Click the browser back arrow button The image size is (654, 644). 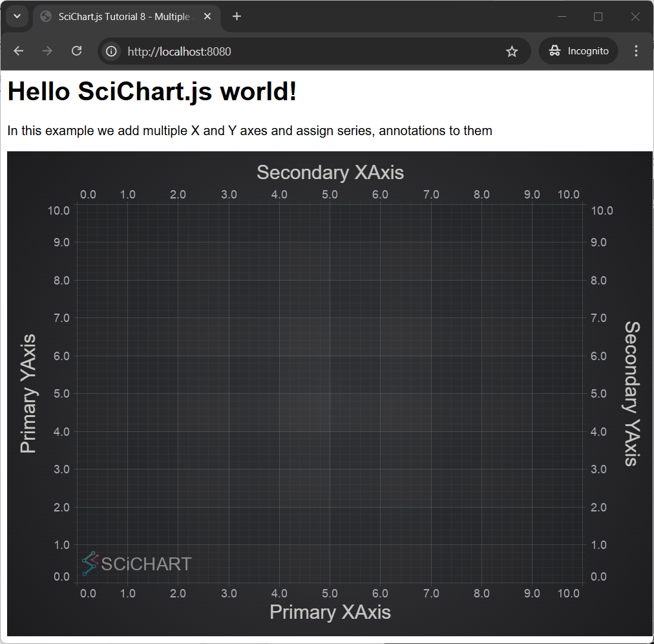tap(19, 51)
